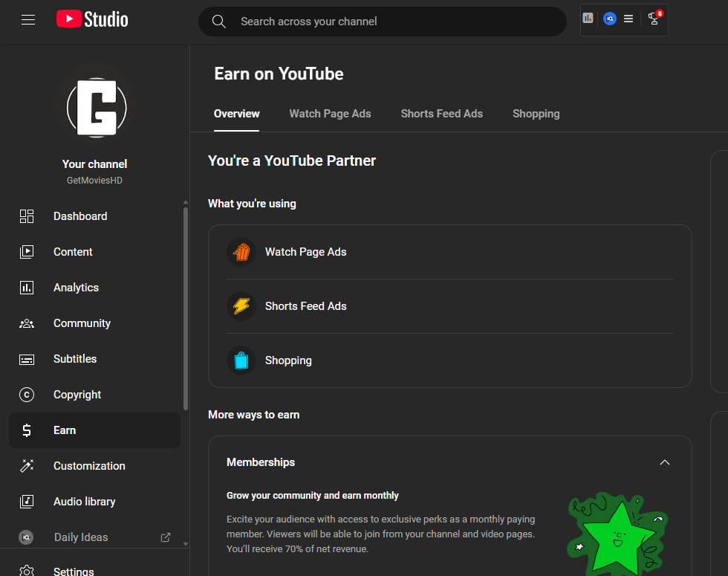This screenshot has width=728, height=576.
Task: Open the three-line vidIQ menu dropdown
Action: (628, 19)
